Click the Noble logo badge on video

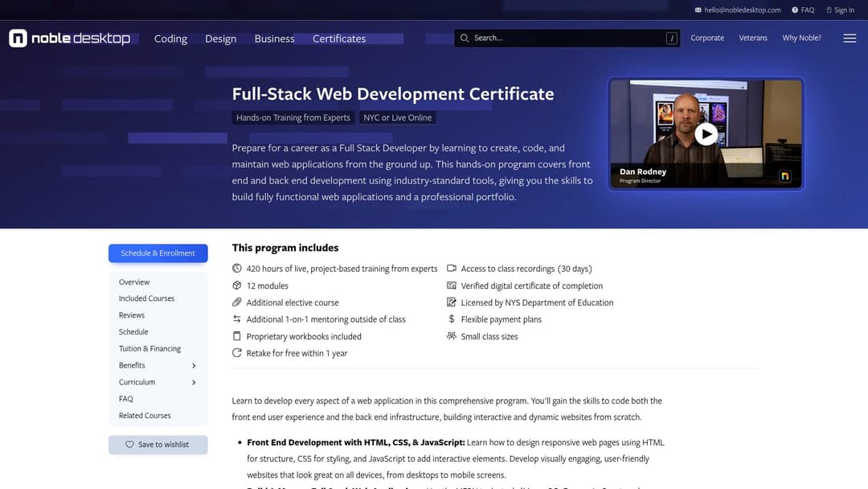(x=784, y=176)
